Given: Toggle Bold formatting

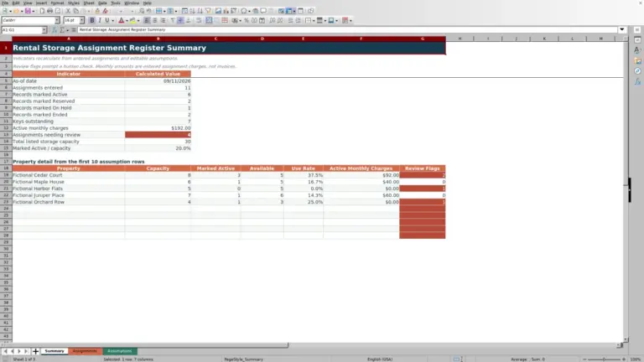Looking at the screenshot, I should [x=92, y=20].
